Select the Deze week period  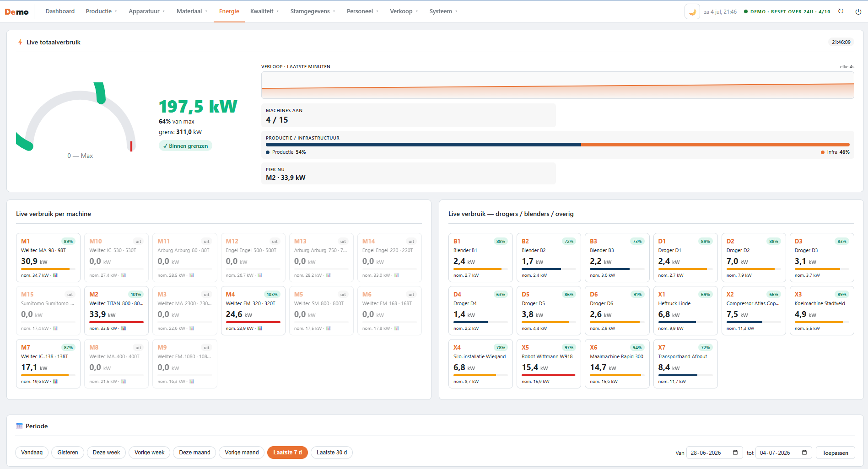pos(106,453)
